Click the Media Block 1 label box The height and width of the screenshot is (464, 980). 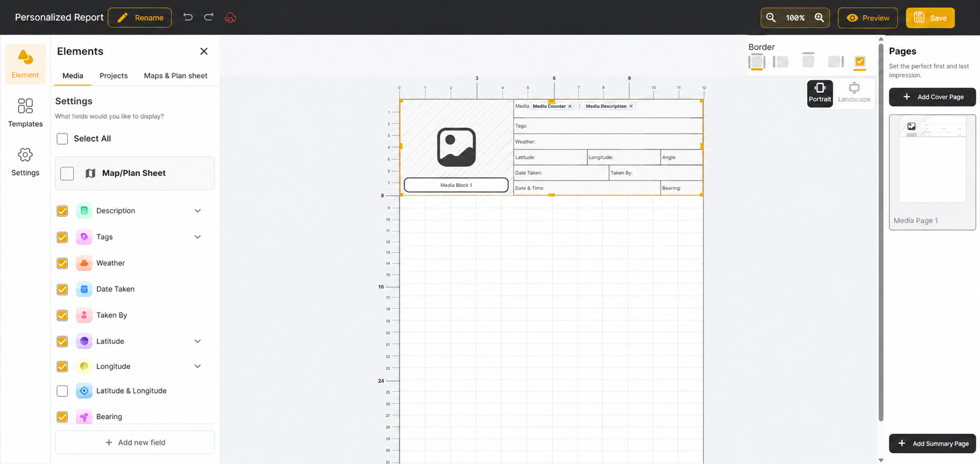[456, 185]
